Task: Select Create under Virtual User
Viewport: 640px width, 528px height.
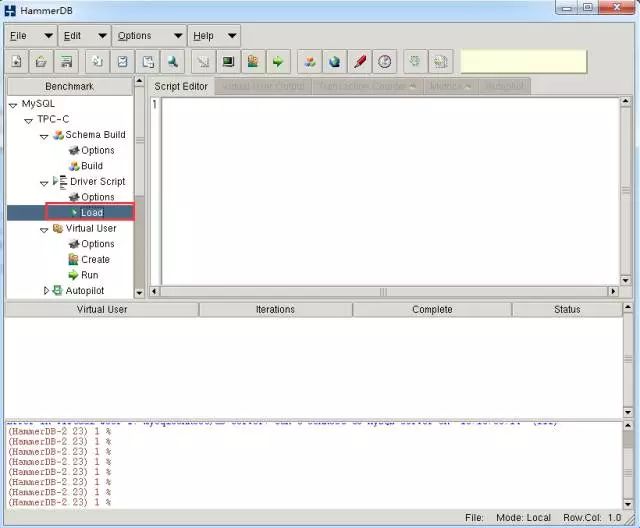Action: click(95, 260)
